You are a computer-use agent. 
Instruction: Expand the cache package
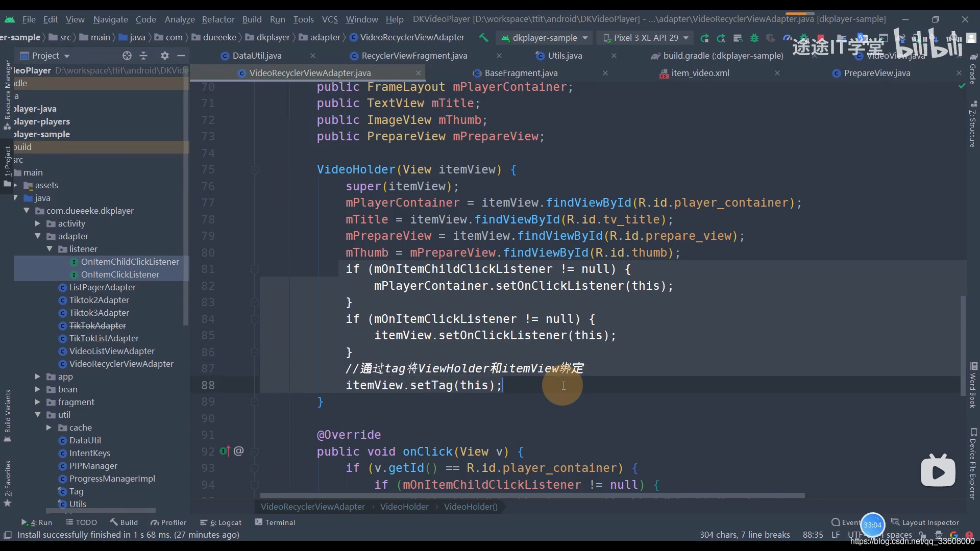(50, 428)
